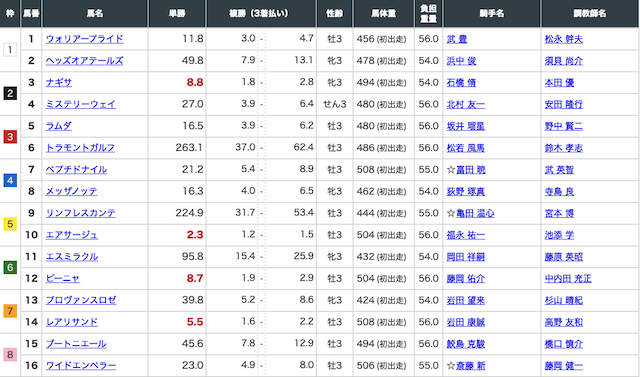Select win odds value 8.7

195,278
